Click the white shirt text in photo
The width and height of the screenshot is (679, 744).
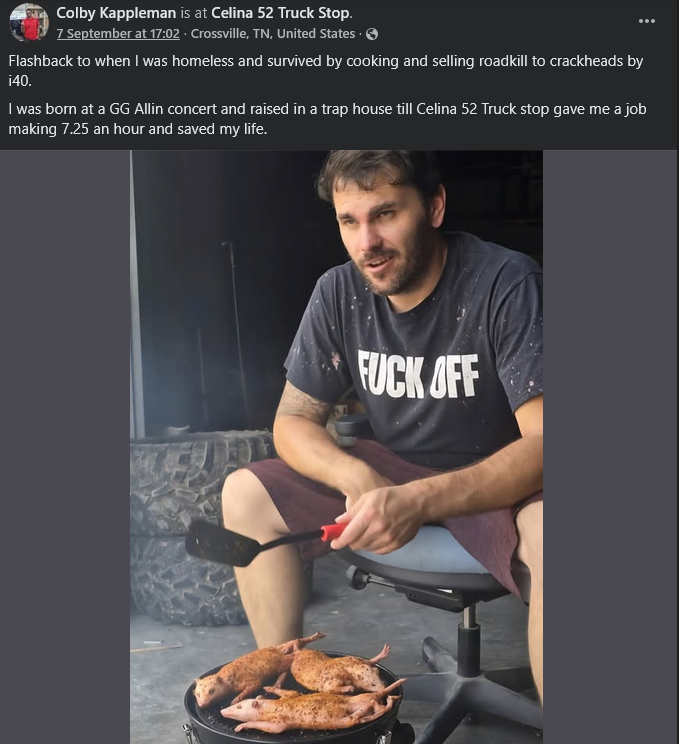click(418, 375)
